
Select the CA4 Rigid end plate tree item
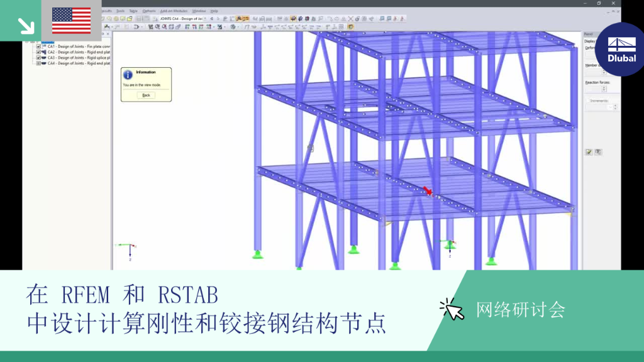click(x=79, y=63)
